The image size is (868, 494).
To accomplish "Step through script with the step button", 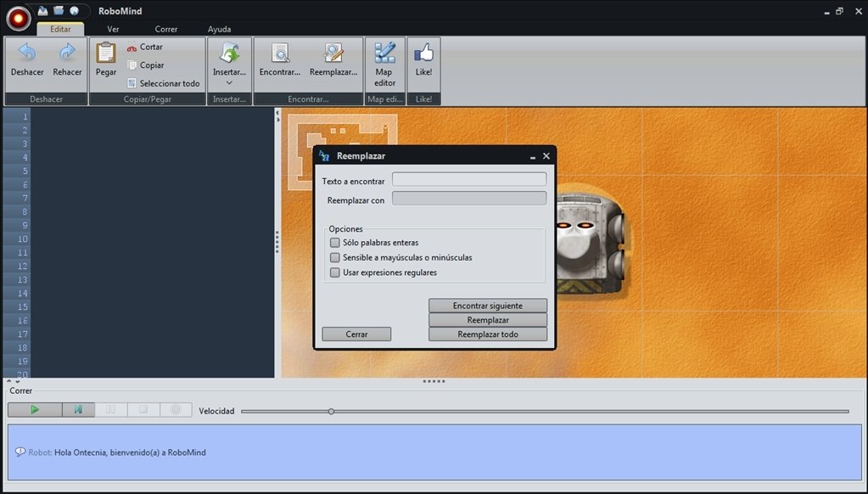I will point(78,410).
